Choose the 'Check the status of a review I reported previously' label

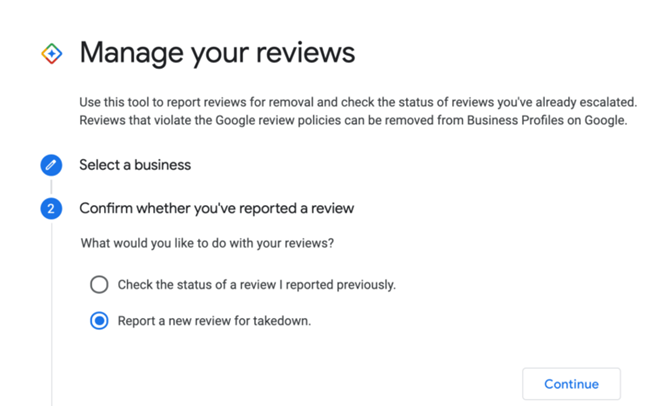tap(256, 285)
